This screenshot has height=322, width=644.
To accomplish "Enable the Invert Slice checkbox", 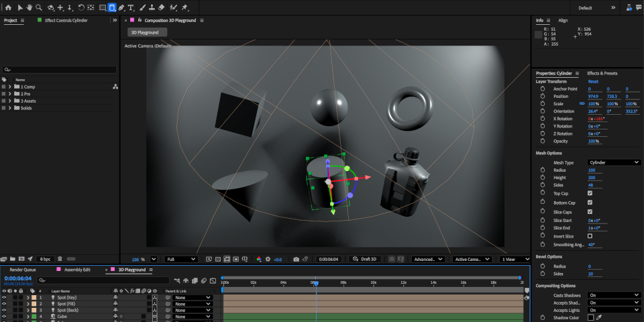I will [x=590, y=236].
